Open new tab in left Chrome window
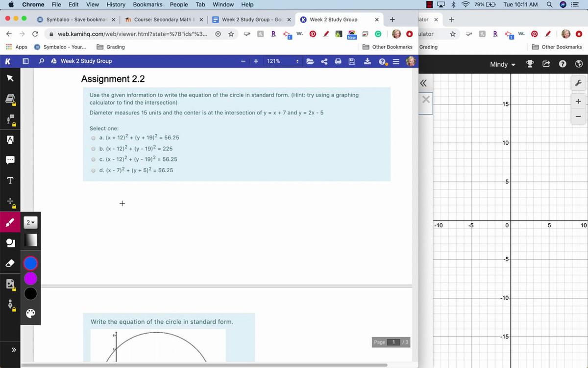This screenshot has height=368, width=588. tap(392, 20)
